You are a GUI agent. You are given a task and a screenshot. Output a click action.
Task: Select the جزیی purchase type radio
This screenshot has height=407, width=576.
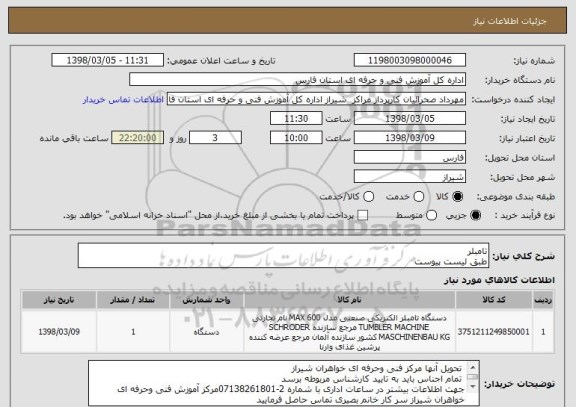(x=476, y=215)
